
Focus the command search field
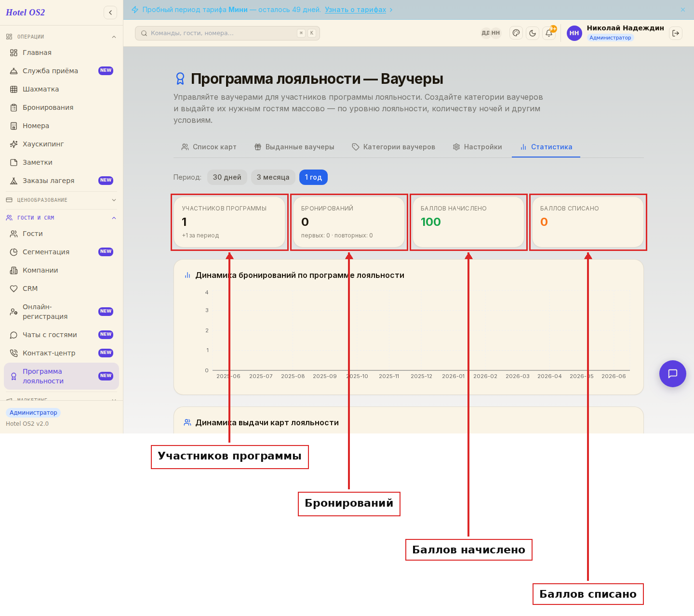click(227, 33)
